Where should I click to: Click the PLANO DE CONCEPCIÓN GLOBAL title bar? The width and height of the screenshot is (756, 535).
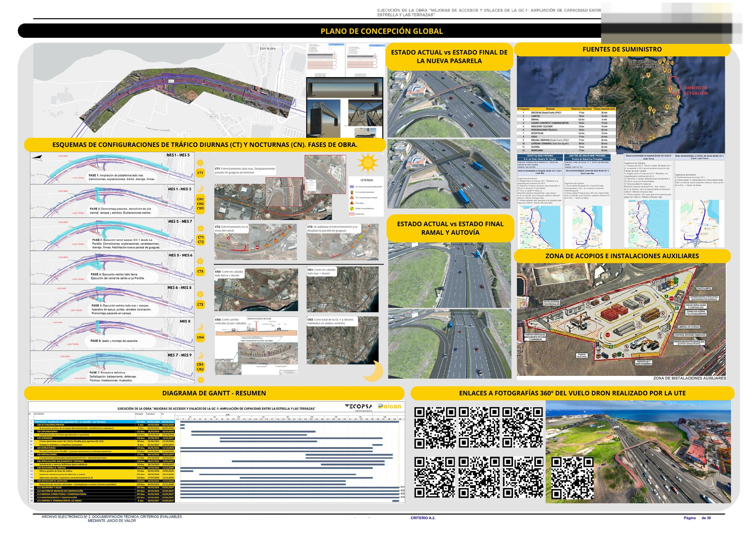(382, 31)
